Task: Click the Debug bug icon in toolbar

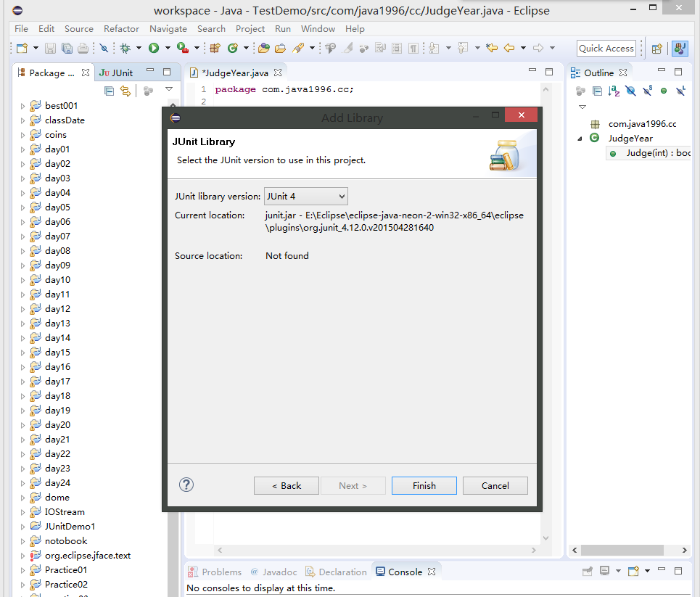Action: point(125,49)
